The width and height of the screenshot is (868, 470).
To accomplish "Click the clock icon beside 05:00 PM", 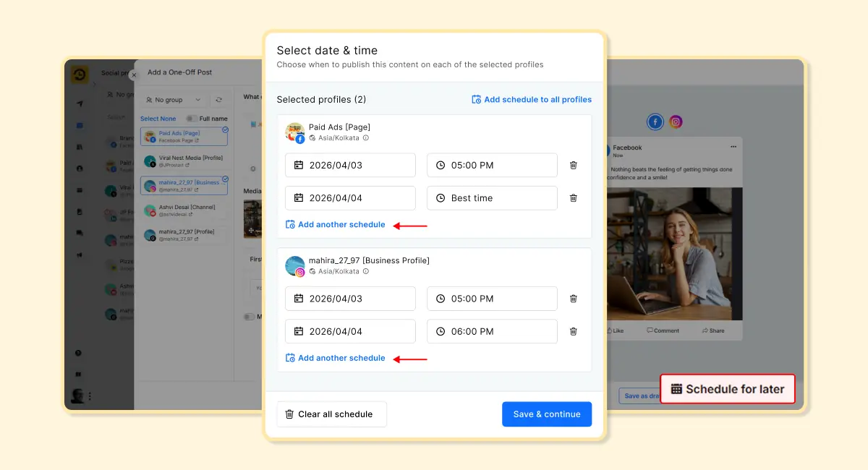I will tap(441, 165).
